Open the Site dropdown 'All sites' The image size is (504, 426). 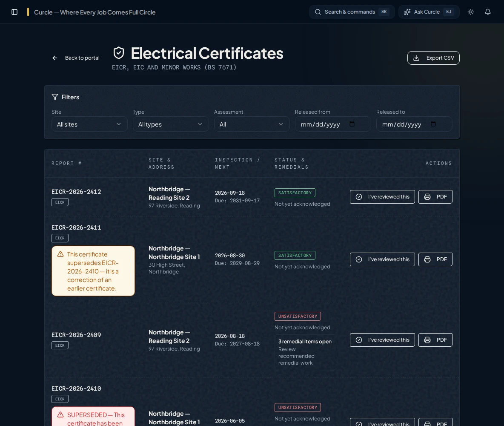click(x=89, y=124)
